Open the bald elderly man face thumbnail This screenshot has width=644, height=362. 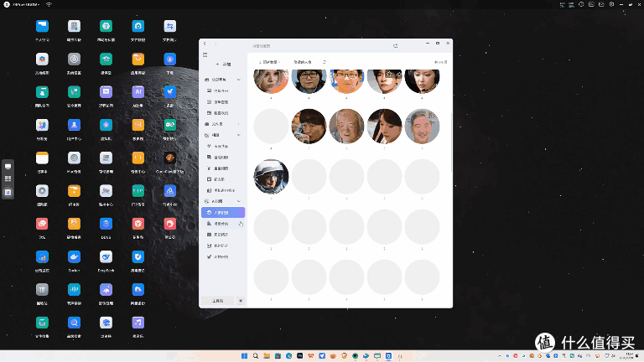[x=346, y=126]
